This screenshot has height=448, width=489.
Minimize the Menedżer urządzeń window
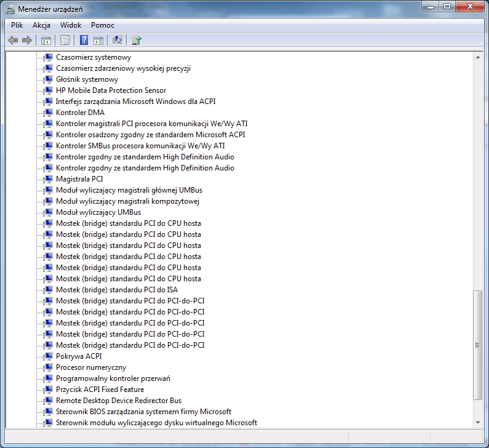[x=431, y=7]
